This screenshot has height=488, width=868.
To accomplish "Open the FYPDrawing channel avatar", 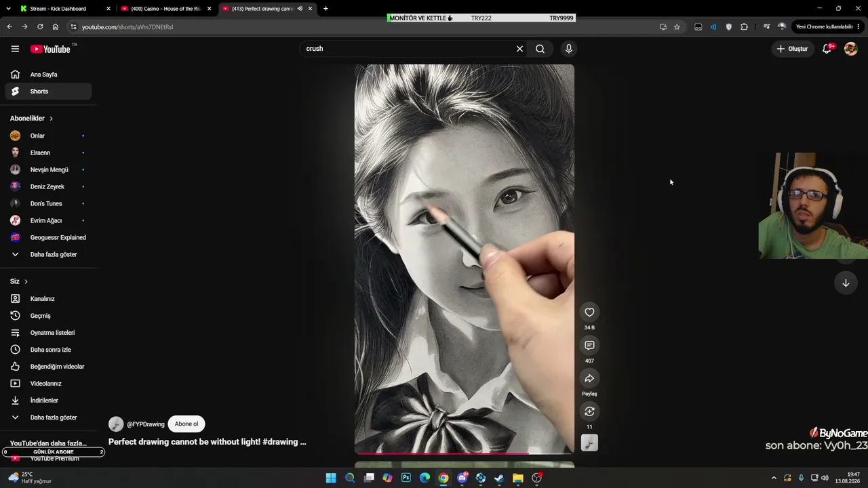I will [x=116, y=424].
